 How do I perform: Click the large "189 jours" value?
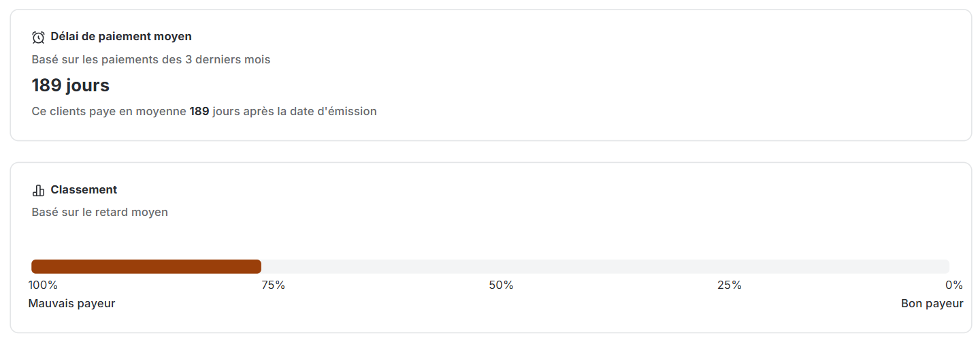pos(71,86)
